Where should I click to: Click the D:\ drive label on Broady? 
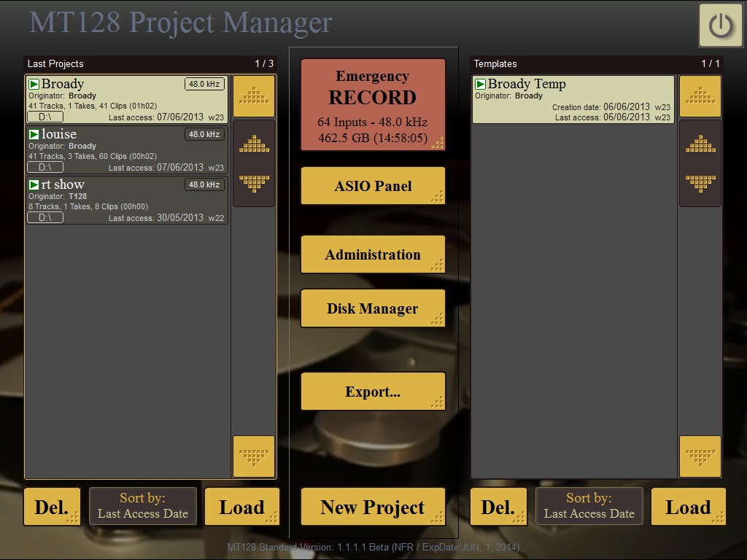click(x=44, y=117)
